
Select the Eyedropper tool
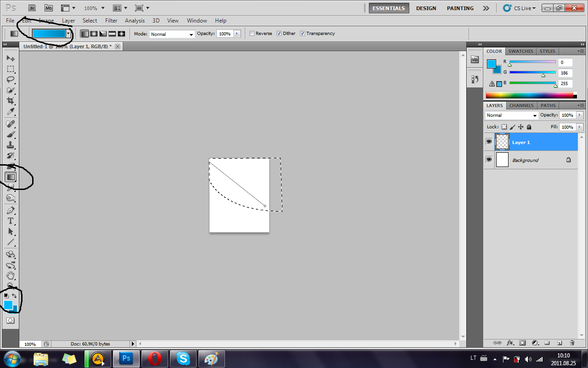coord(11,111)
